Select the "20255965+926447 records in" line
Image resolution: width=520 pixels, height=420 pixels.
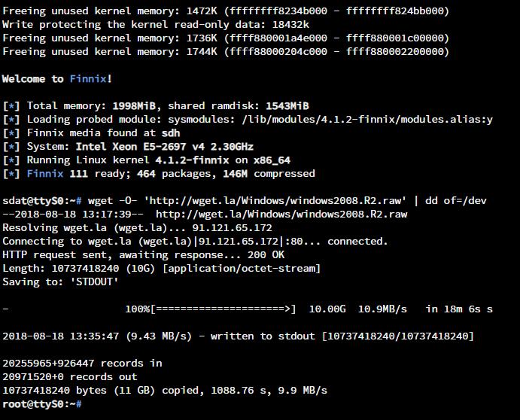point(82,364)
